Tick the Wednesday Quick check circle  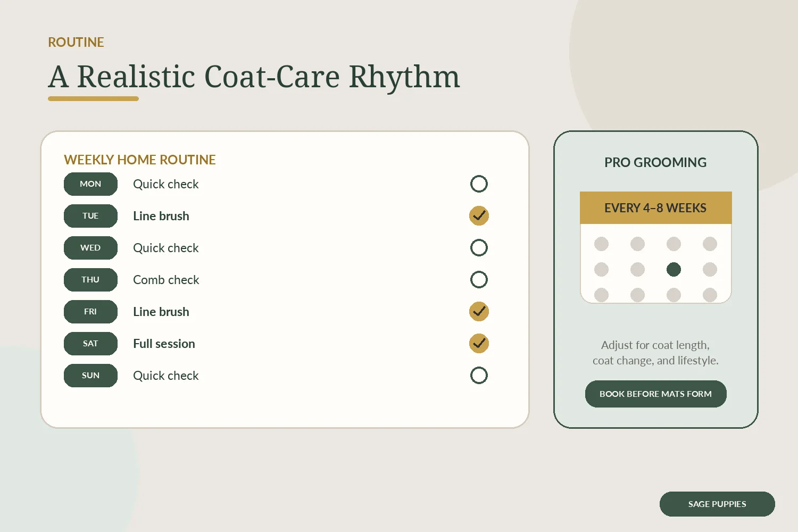tap(479, 248)
